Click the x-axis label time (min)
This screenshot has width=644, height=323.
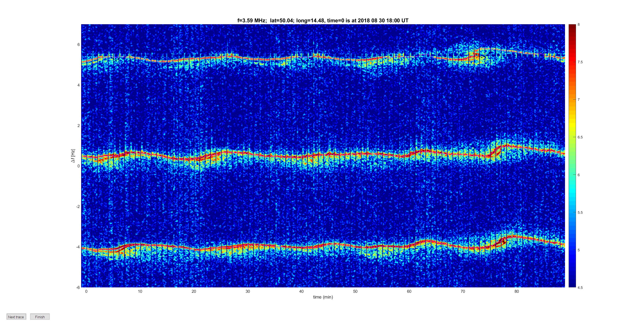click(x=323, y=297)
